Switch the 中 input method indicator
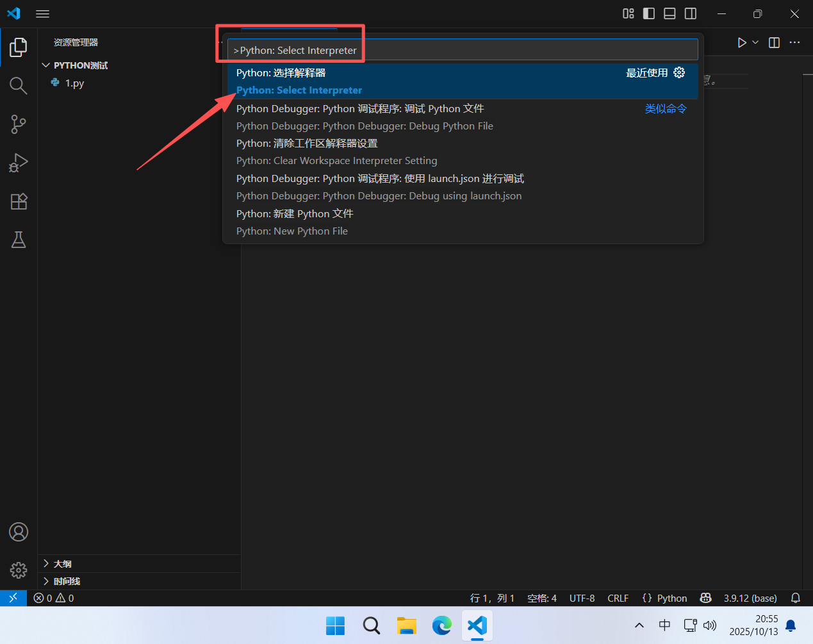Image resolution: width=813 pixels, height=644 pixels. pos(665,625)
